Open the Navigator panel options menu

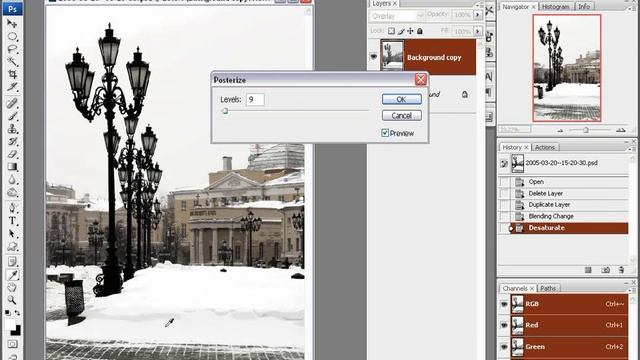click(631, 8)
